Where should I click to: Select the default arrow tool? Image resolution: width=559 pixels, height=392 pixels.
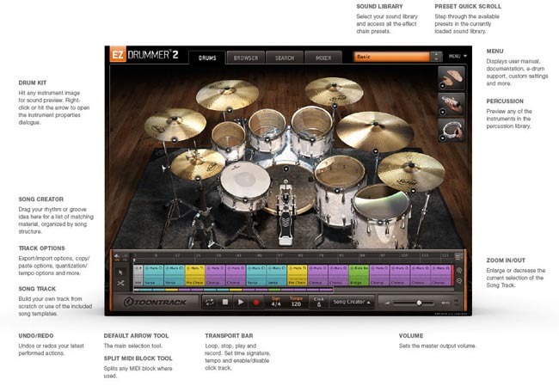[120, 273]
